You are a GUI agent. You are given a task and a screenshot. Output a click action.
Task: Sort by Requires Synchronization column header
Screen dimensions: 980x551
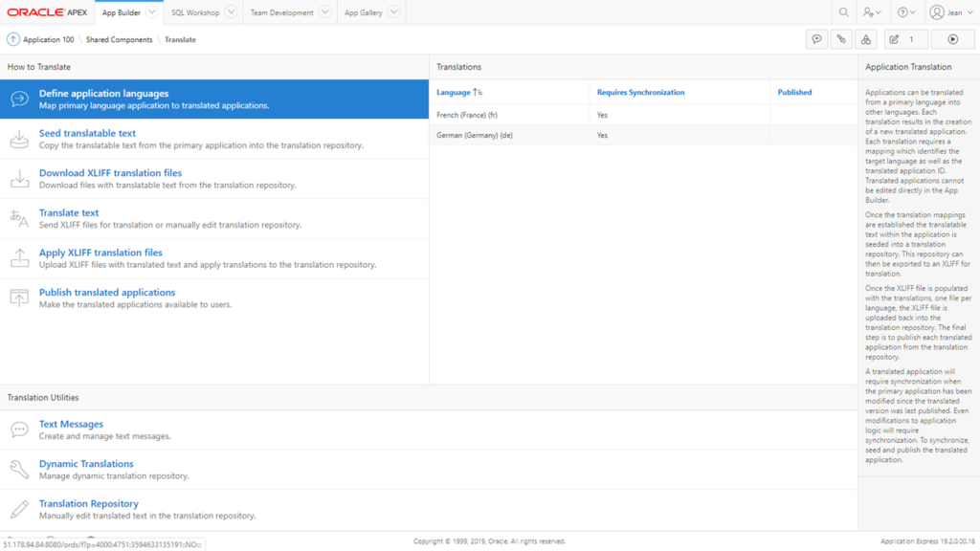point(640,93)
